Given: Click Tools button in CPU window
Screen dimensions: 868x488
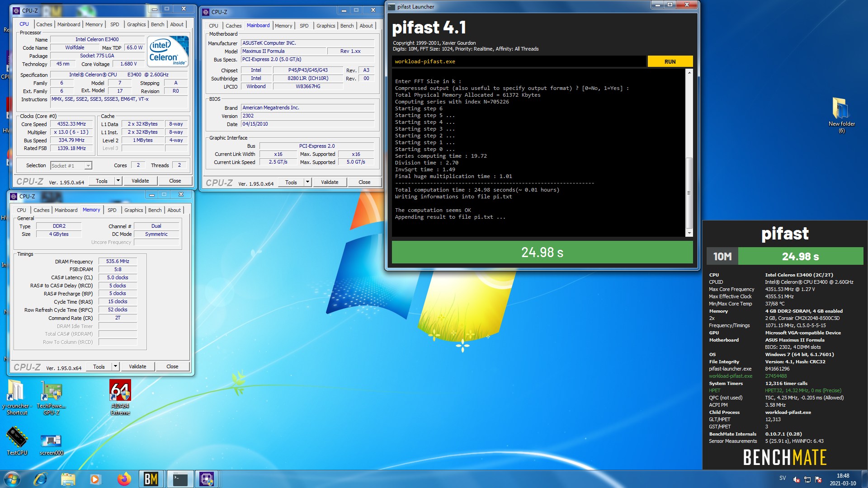Looking at the screenshot, I should coord(102,181).
